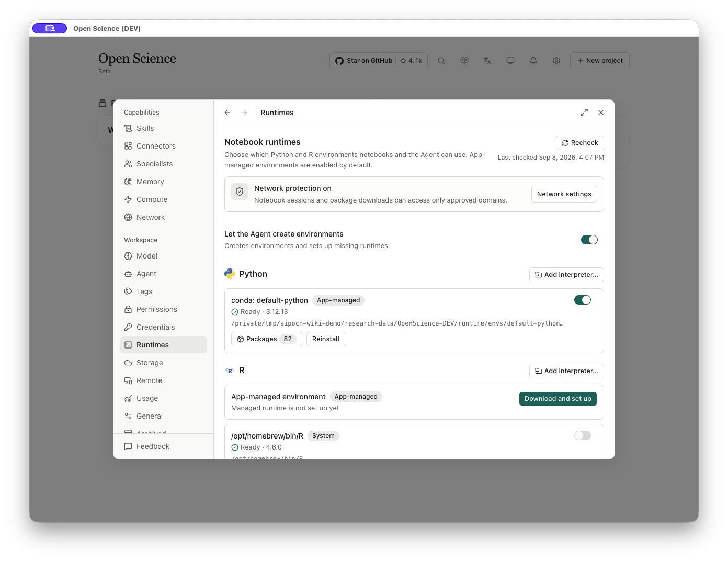Select the Runtimes sidebar item
This screenshot has height=561, width=728.
click(163, 345)
